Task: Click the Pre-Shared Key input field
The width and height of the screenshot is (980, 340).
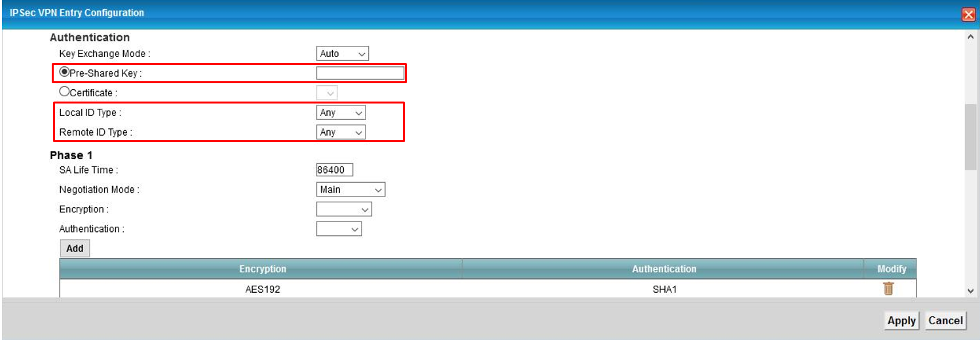Action: pos(360,73)
